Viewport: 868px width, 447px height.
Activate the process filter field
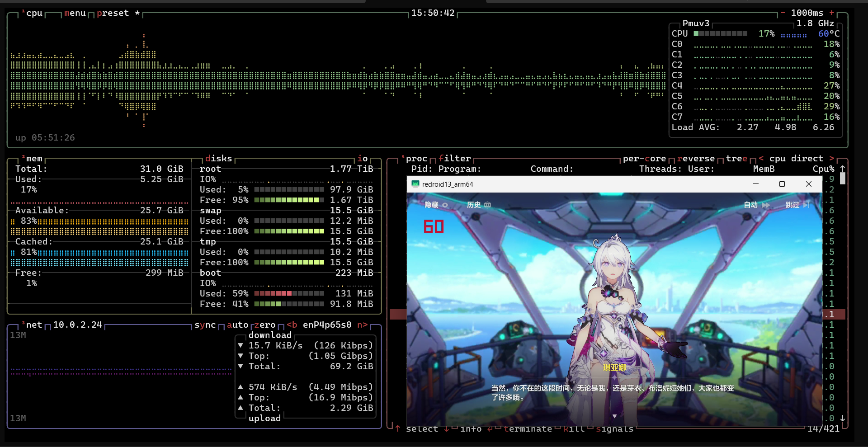[x=455, y=158]
